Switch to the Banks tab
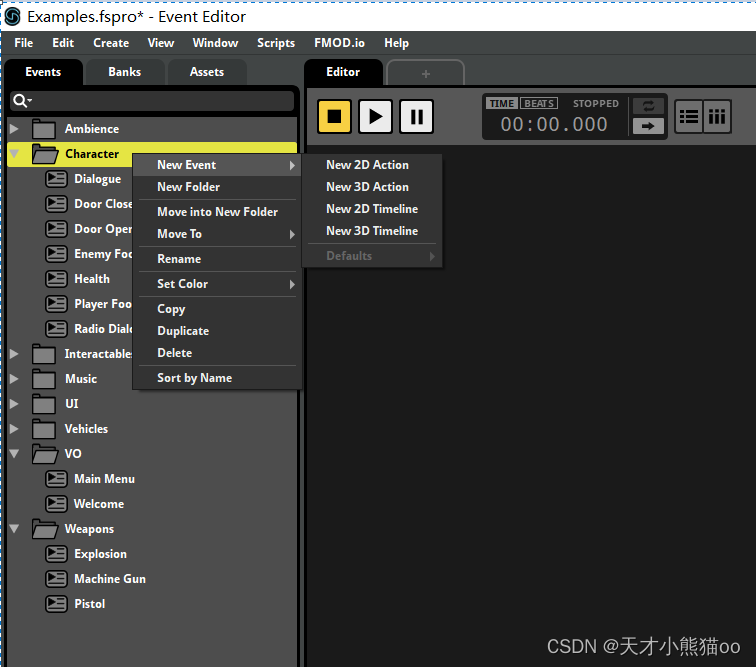756x667 pixels. click(124, 72)
